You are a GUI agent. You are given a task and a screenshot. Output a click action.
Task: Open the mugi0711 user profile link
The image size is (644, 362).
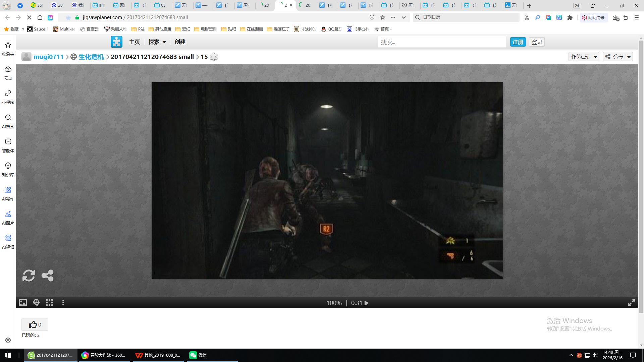coord(48,57)
